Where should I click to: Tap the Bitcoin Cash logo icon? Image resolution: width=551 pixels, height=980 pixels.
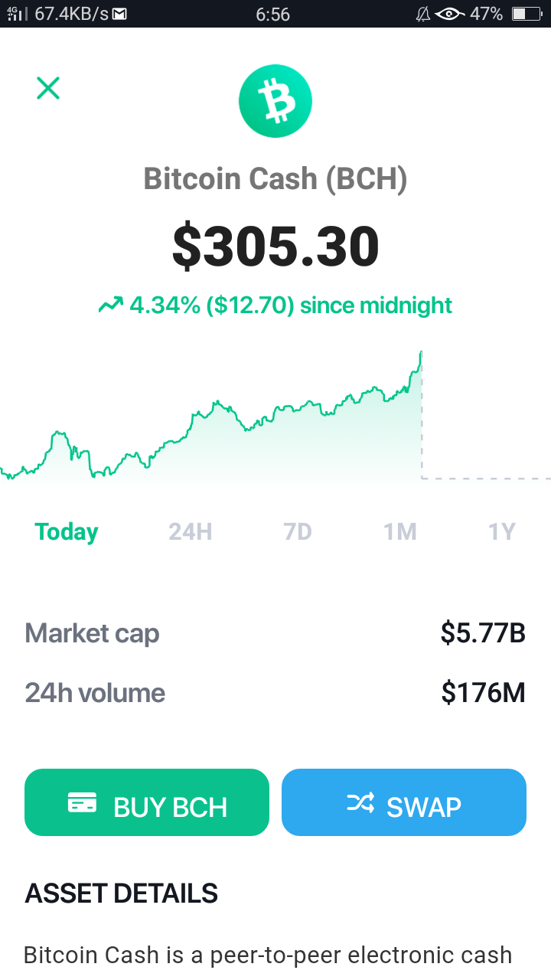pyautogui.click(x=275, y=101)
